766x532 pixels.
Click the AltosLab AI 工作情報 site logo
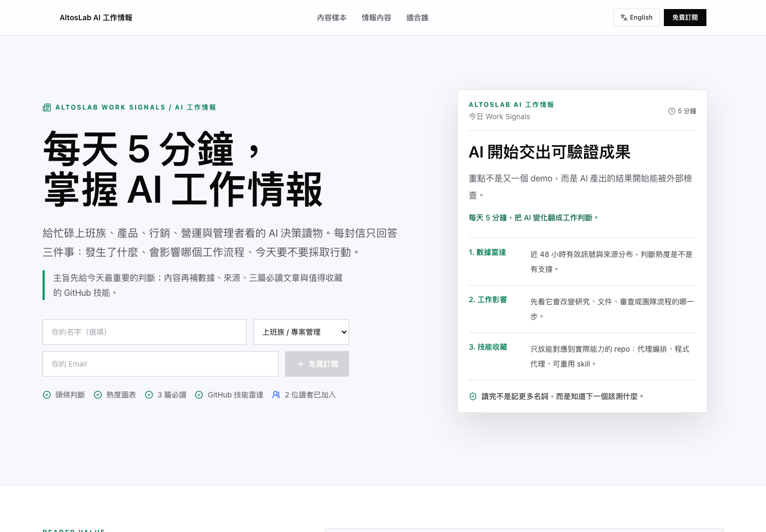click(96, 18)
